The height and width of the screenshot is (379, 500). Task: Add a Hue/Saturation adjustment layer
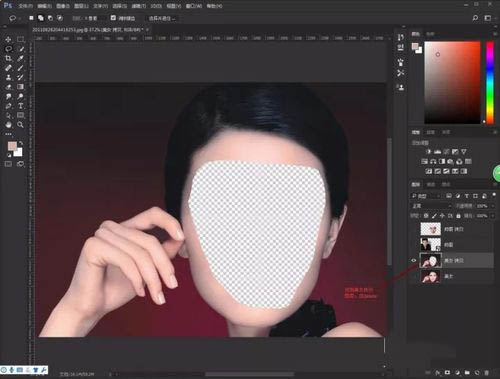pyautogui.click(x=425, y=162)
